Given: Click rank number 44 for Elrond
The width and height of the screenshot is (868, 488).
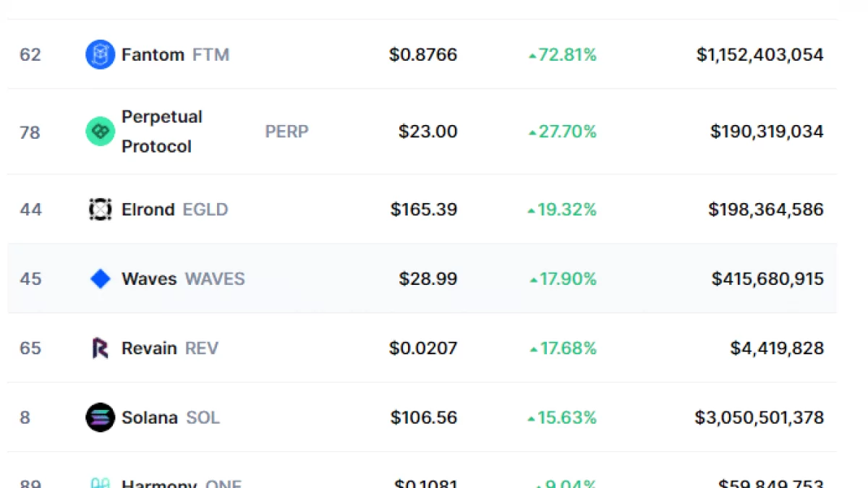Looking at the screenshot, I should [x=31, y=210].
